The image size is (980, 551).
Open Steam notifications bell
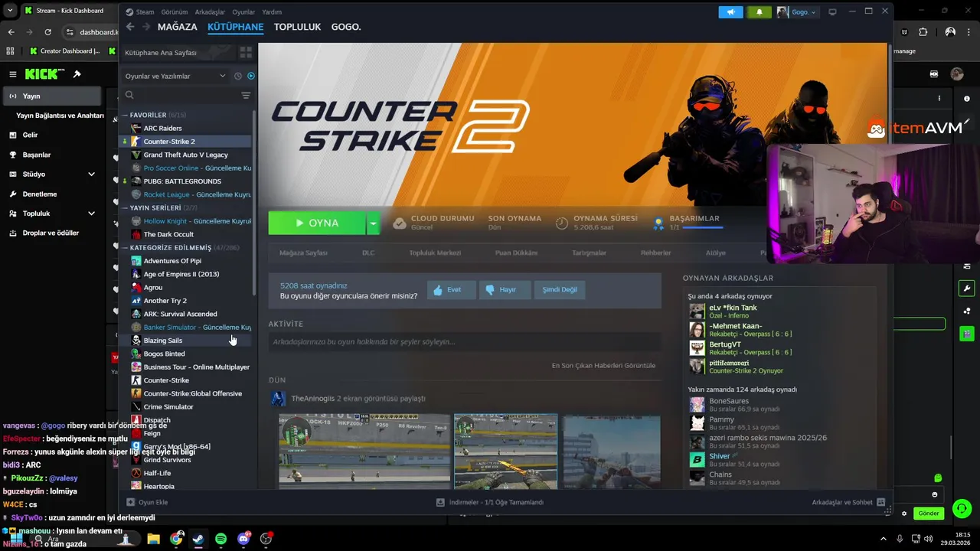(759, 11)
